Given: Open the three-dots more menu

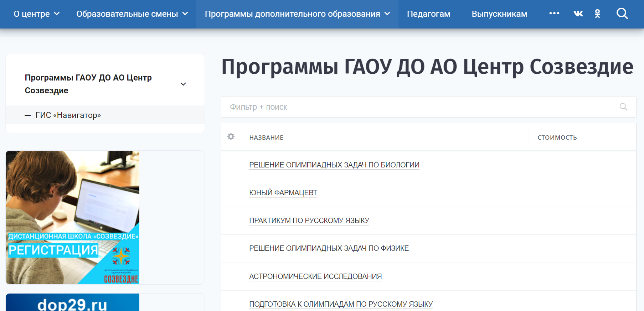Looking at the screenshot, I should pyautogui.click(x=554, y=13).
